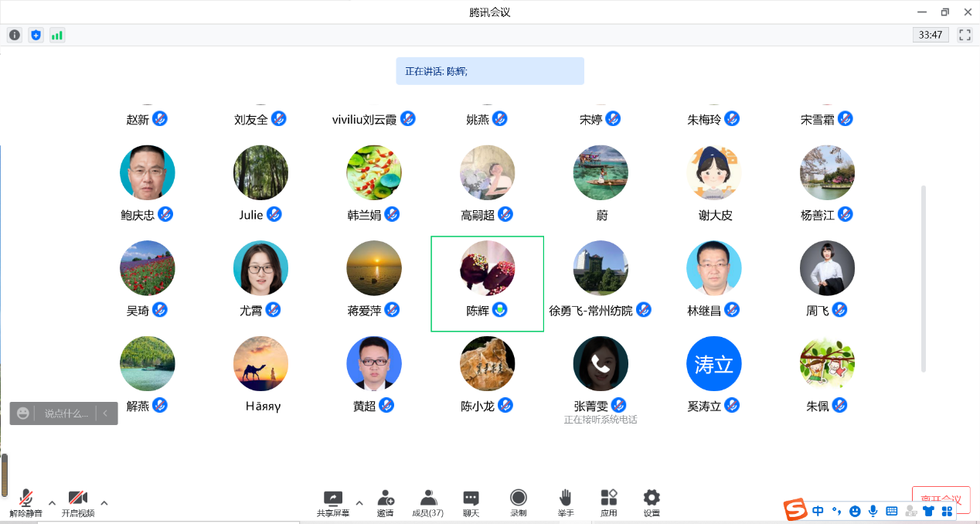Open the 设置 settings gear

652,497
